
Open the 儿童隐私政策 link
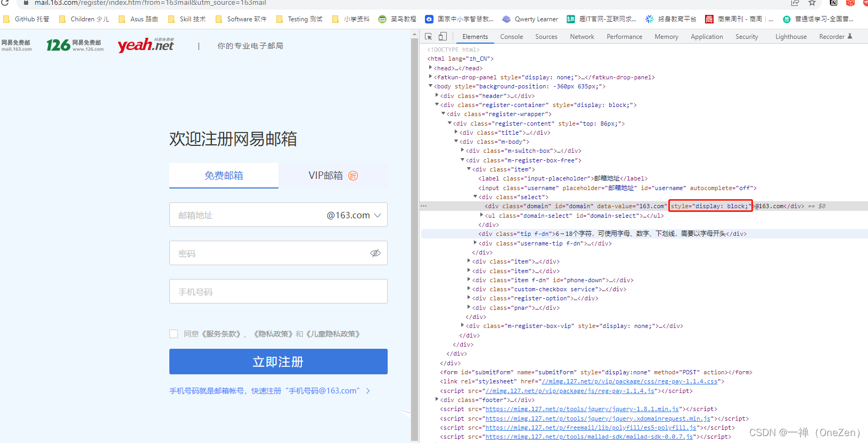point(333,334)
